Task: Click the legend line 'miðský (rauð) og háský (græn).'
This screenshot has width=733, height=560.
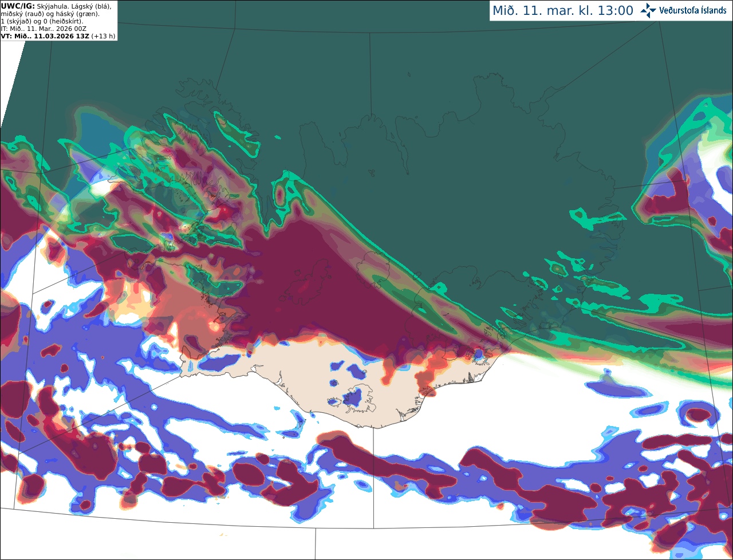Action: click(50, 14)
